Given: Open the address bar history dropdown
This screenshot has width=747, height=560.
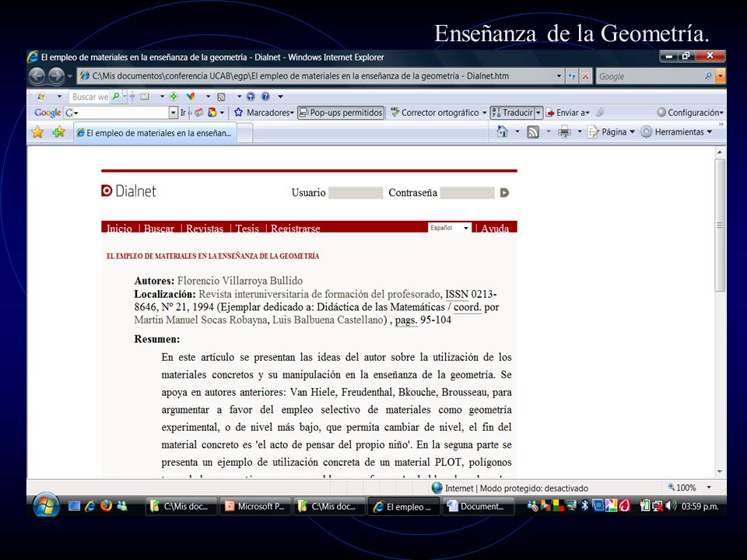Looking at the screenshot, I should pyautogui.click(x=559, y=76).
